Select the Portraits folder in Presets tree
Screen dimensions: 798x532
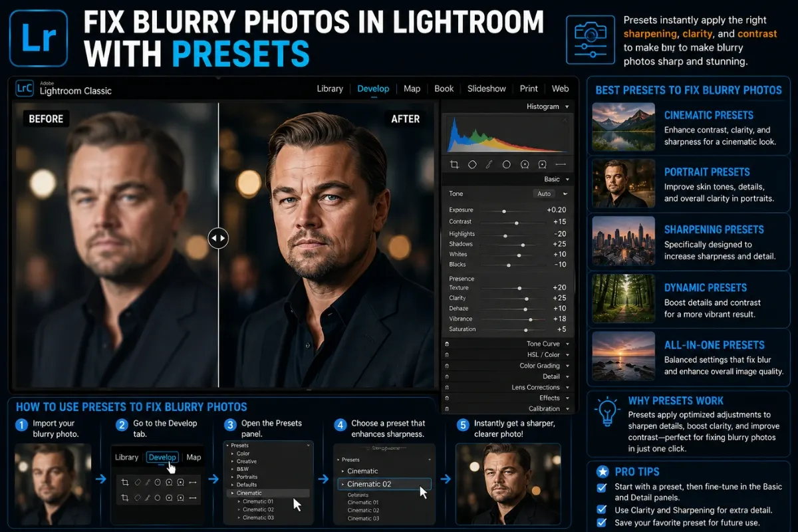(247, 477)
